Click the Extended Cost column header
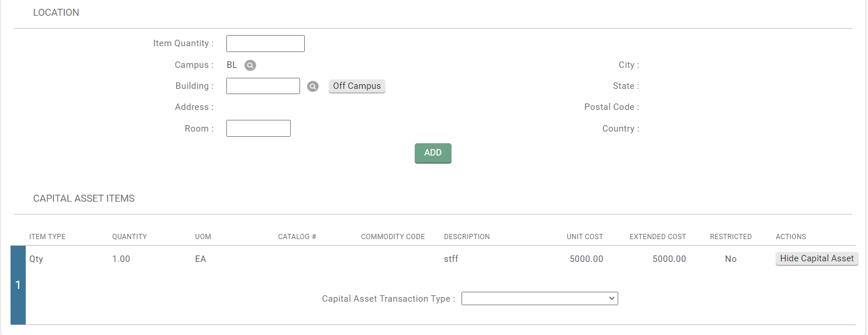Image resolution: width=868 pixels, height=335 pixels. 657,237
